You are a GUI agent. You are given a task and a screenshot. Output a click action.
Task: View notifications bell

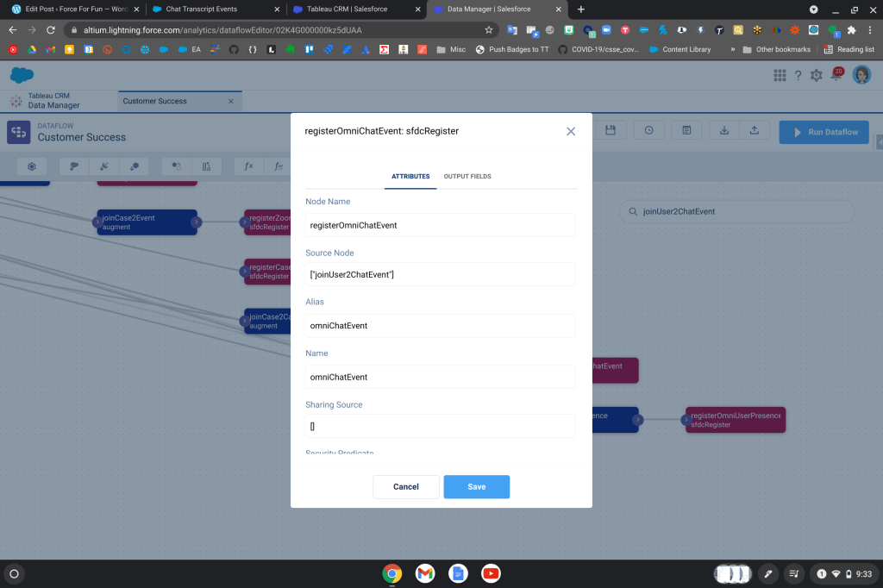tap(835, 76)
